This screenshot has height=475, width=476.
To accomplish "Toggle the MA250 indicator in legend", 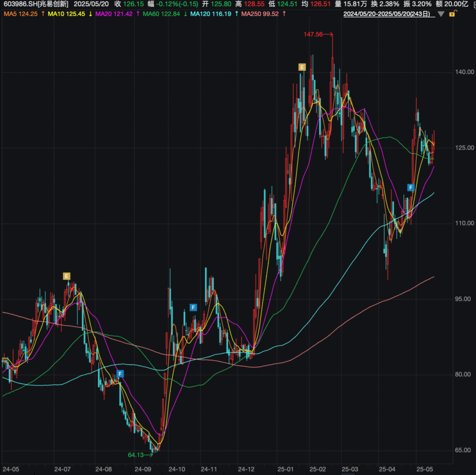I will (260, 14).
